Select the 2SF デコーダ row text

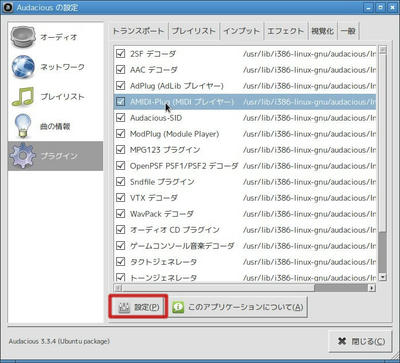point(153,54)
